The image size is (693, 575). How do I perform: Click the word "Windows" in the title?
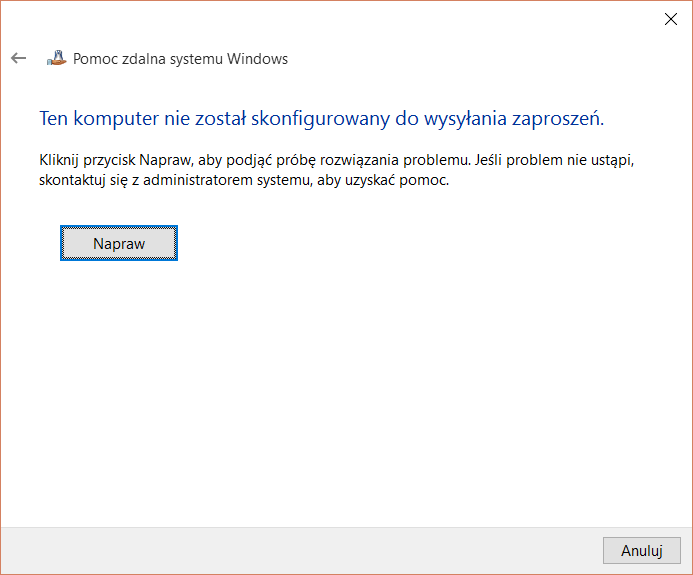pyautogui.click(x=257, y=59)
